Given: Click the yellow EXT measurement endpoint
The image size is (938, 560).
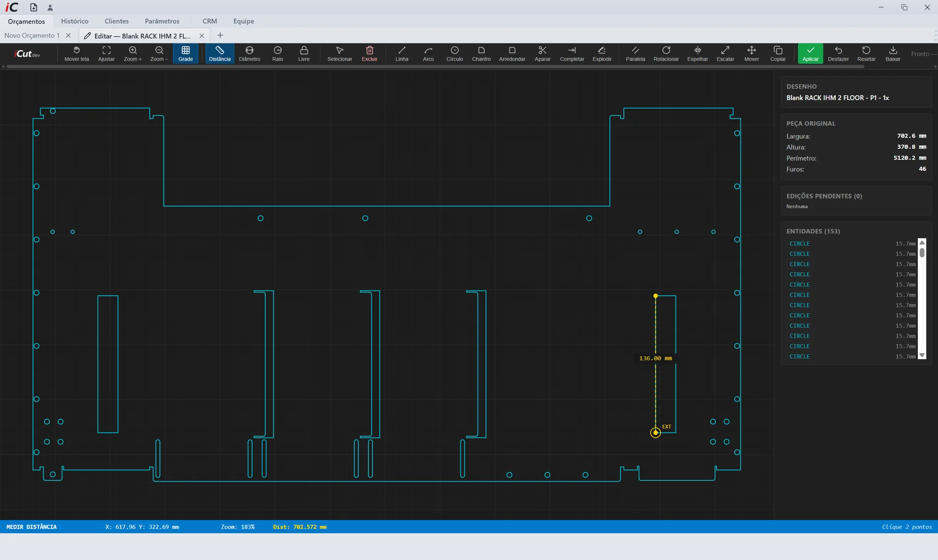Looking at the screenshot, I should click(656, 433).
